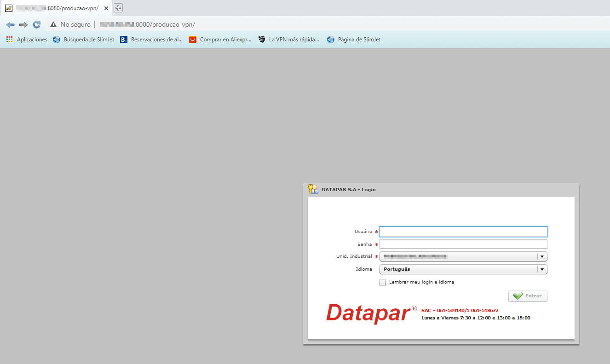Click the key icon in the login title bar
The height and width of the screenshot is (364, 610).
tap(313, 189)
